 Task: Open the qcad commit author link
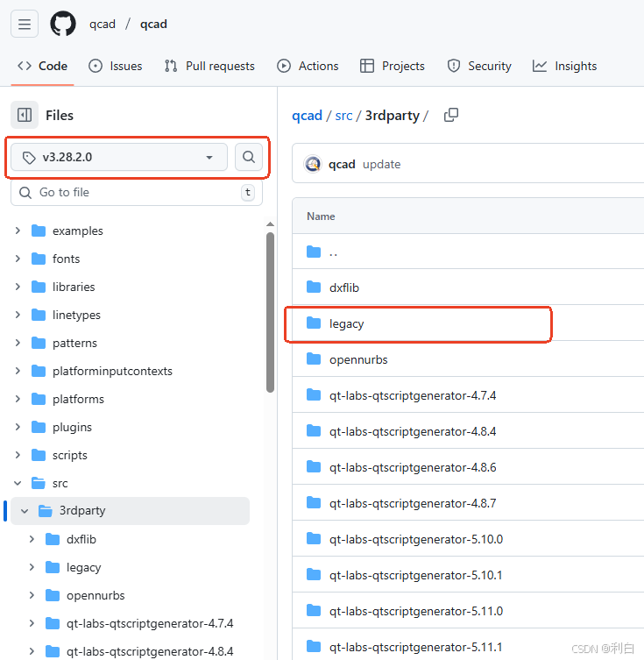342,164
